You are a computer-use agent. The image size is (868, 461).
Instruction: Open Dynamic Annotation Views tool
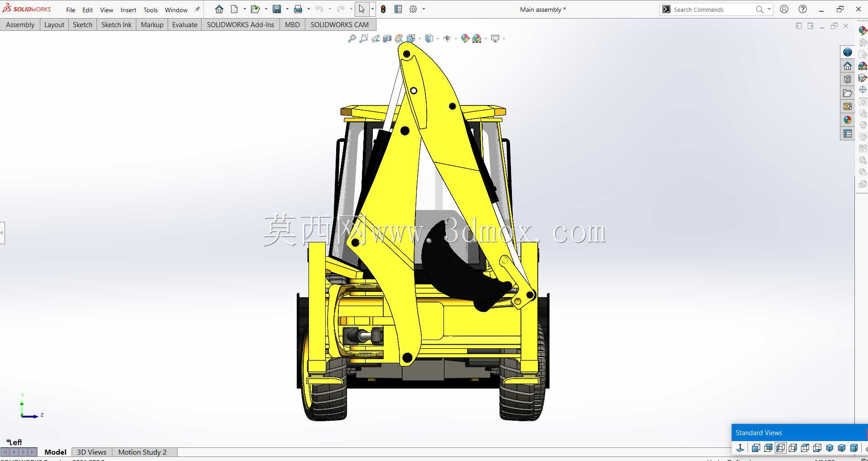click(x=399, y=38)
